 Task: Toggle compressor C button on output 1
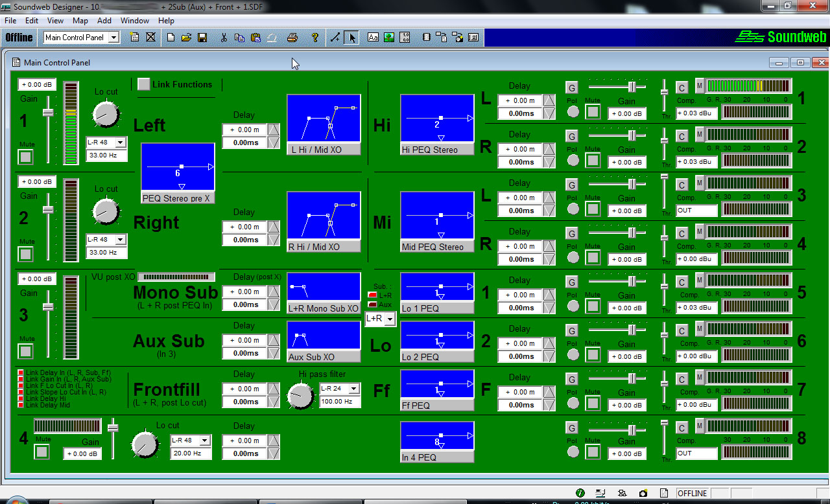(x=682, y=87)
